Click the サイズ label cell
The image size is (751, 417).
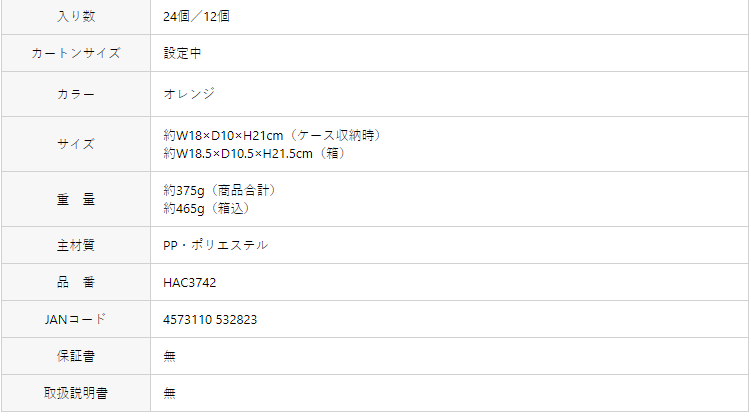76,144
